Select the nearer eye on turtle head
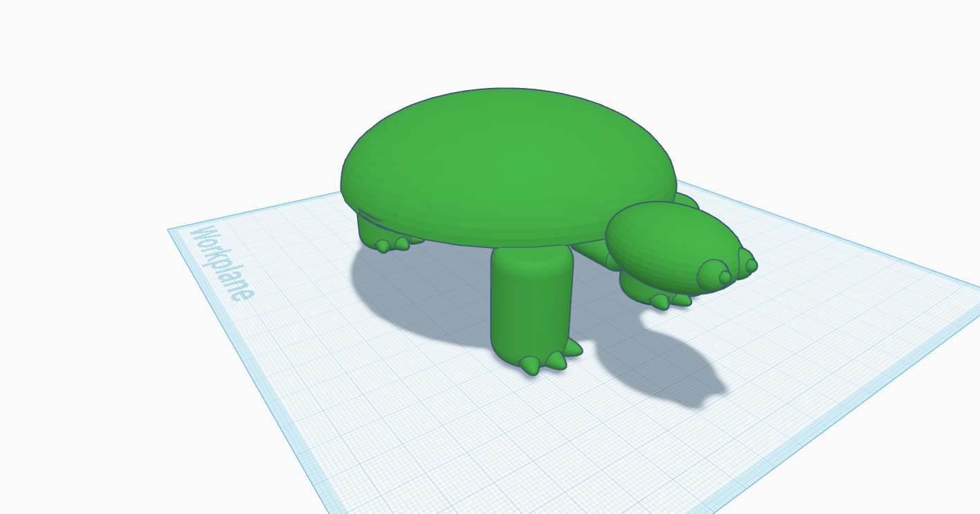The image size is (980, 514). click(714, 274)
